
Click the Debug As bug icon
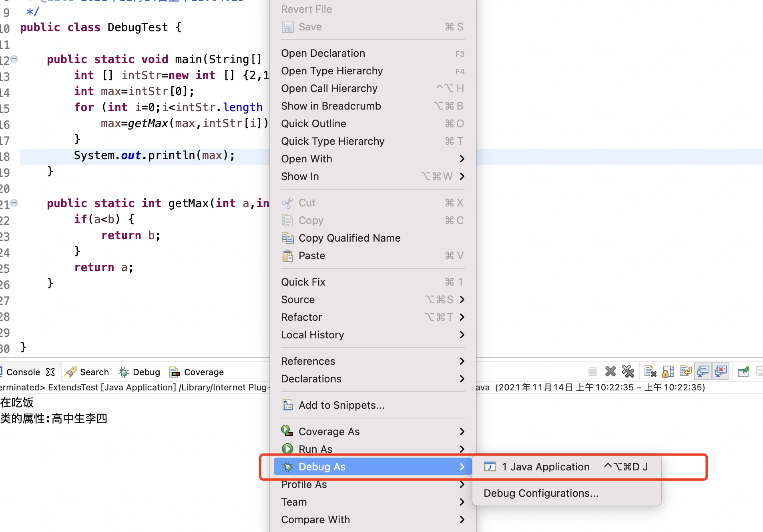click(287, 466)
